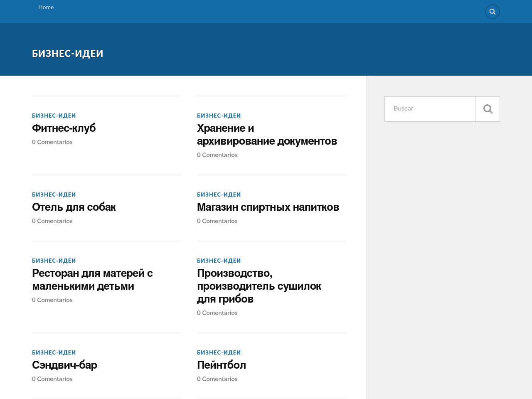Open comments link under Отель для собак
This screenshot has width=532, height=399.
click(x=52, y=221)
